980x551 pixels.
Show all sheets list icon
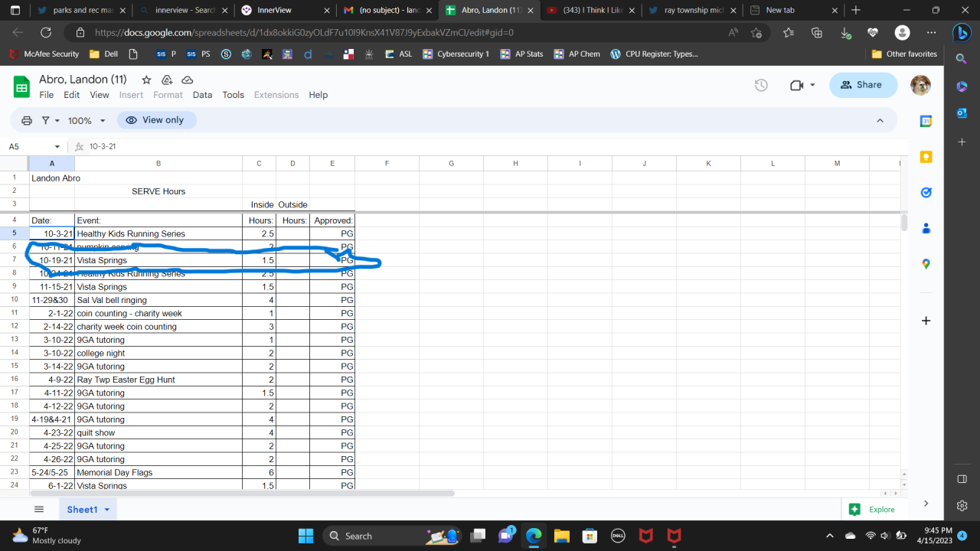click(x=39, y=509)
